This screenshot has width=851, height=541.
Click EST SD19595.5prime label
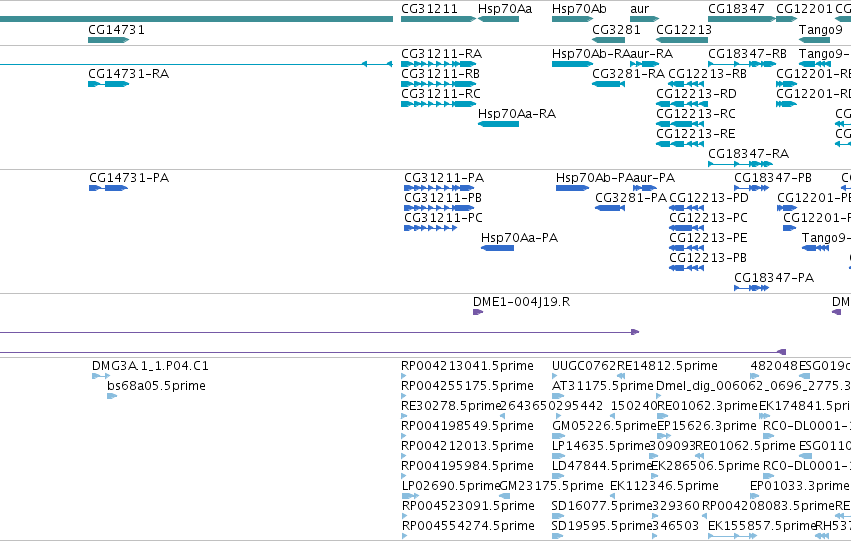click(x=601, y=526)
